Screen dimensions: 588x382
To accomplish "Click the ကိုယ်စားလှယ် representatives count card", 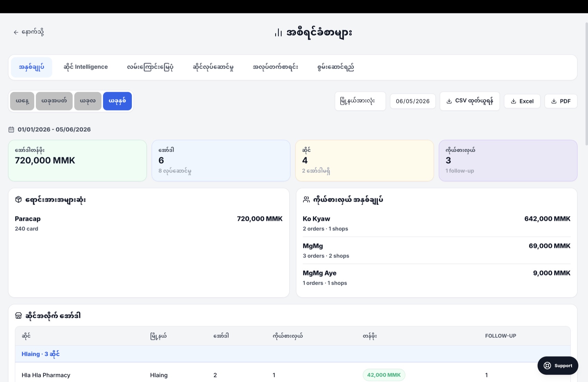I will [x=508, y=160].
